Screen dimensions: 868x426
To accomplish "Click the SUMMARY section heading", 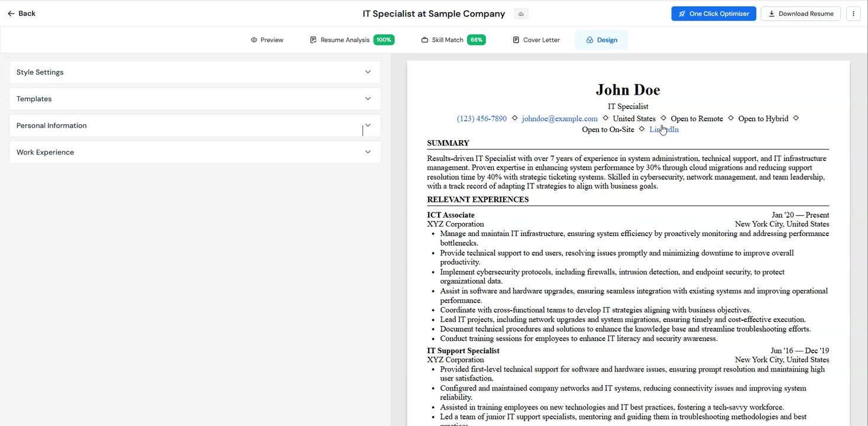I will click(448, 143).
